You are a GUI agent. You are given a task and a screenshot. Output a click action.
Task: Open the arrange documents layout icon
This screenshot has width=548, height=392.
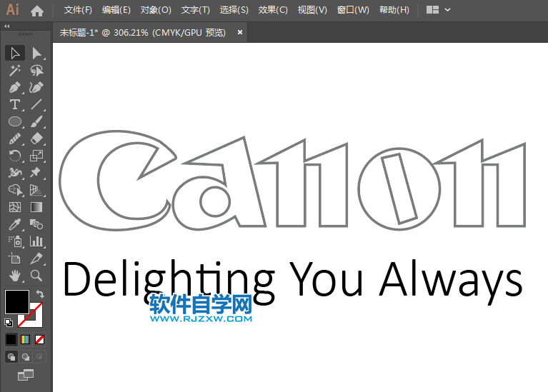tap(432, 10)
